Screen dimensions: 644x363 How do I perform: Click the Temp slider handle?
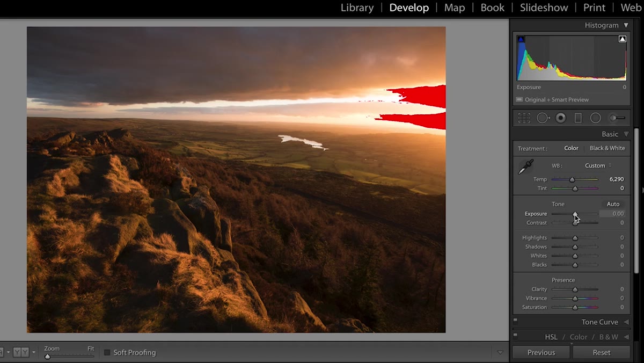coord(572,179)
